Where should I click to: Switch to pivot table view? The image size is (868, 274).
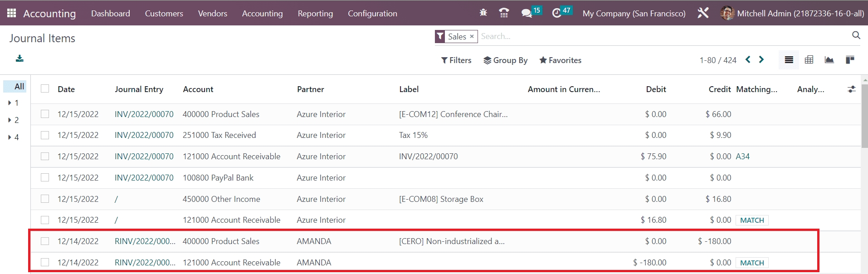pos(809,60)
